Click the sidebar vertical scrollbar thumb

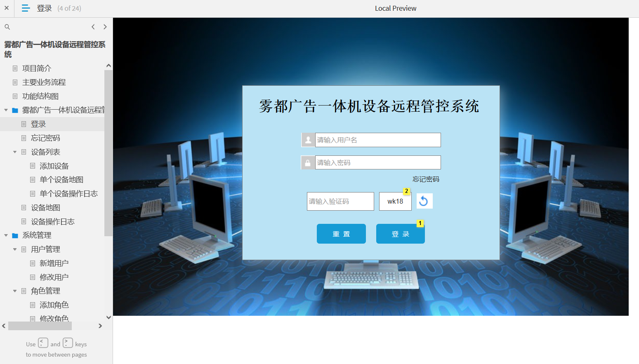click(108, 153)
